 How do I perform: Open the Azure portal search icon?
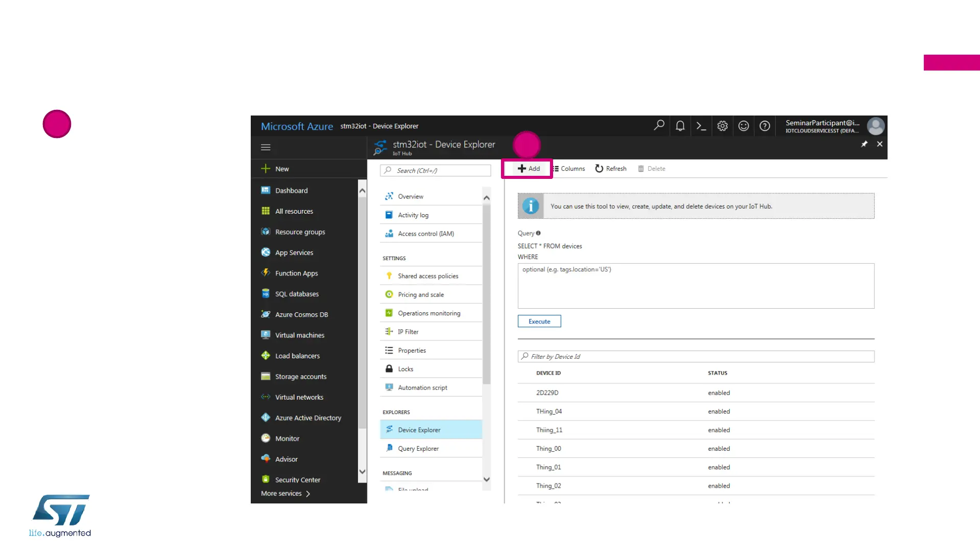tap(659, 126)
